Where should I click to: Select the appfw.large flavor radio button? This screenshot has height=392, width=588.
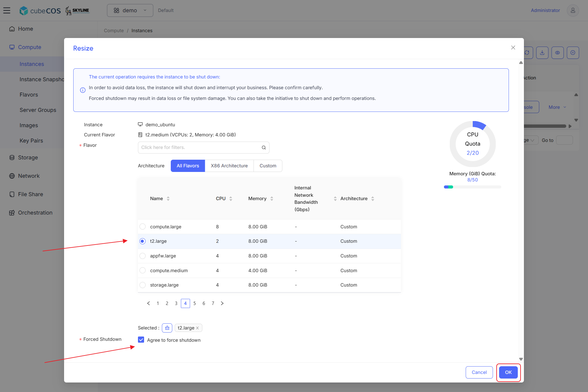(143, 256)
